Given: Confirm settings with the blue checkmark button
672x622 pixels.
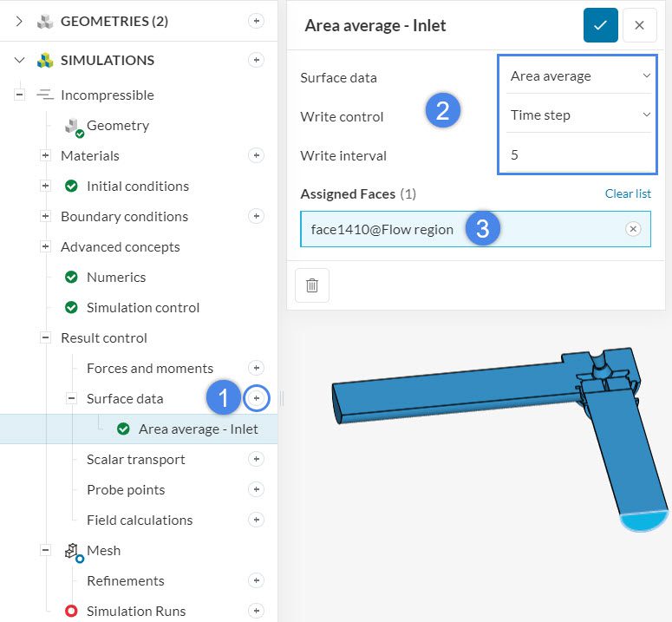Looking at the screenshot, I should 600,25.
